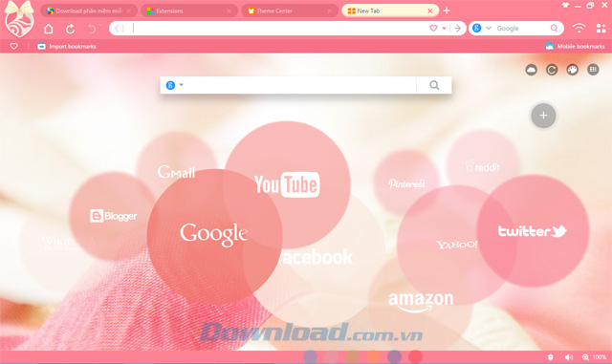Screen dimensions: 612x364
Task: Open the WiFi hotspot icon
Action: 579,28
